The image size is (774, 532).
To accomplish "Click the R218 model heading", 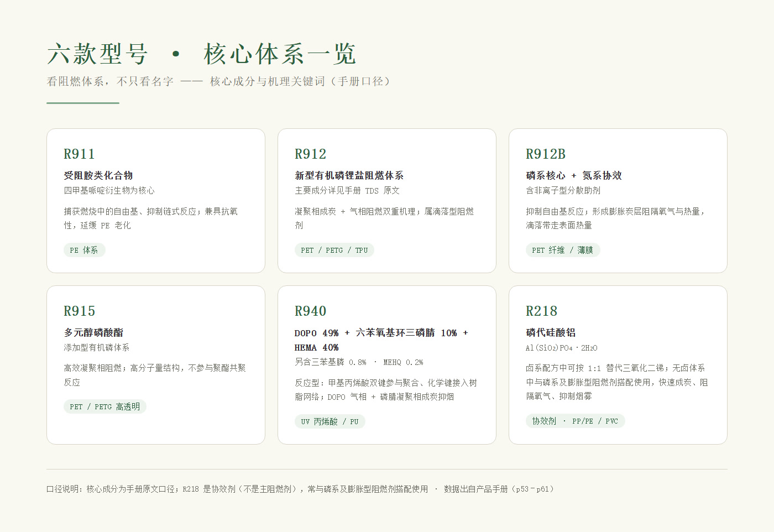I will [x=541, y=311].
